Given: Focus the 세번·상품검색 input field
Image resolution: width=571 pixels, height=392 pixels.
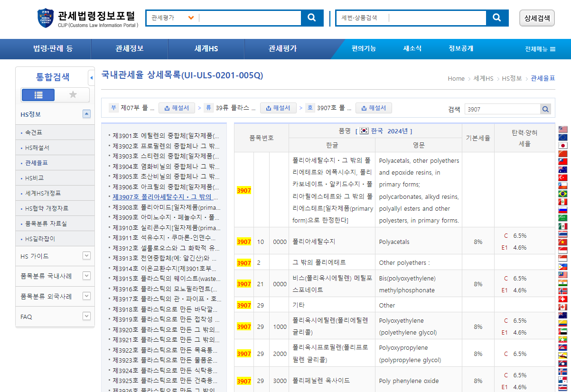Looking at the screenshot, I should (x=437, y=18).
